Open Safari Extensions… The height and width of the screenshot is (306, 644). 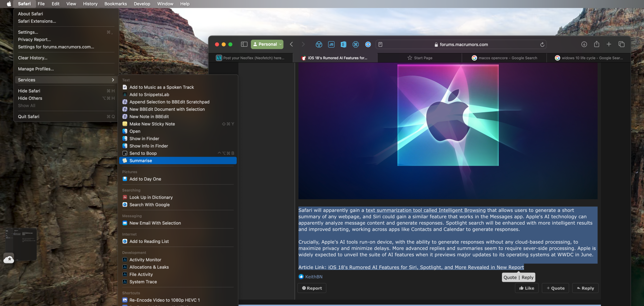click(66, 21)
